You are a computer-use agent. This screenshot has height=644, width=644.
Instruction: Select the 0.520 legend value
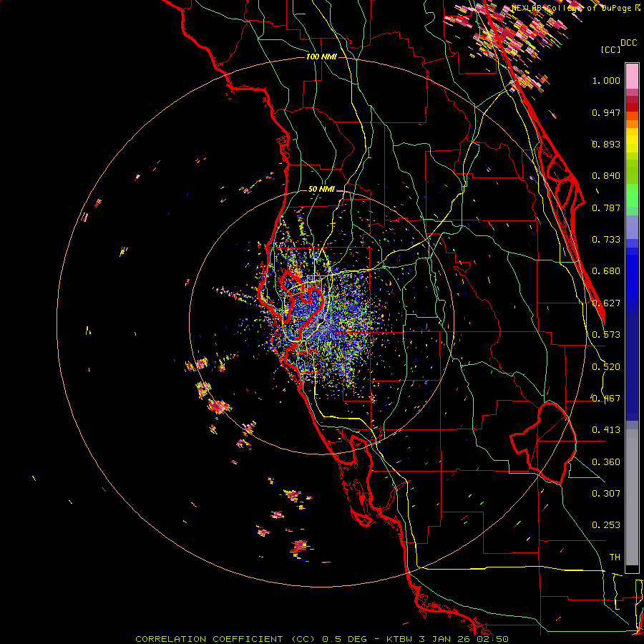pyautogui.click(x=606, y=367)
